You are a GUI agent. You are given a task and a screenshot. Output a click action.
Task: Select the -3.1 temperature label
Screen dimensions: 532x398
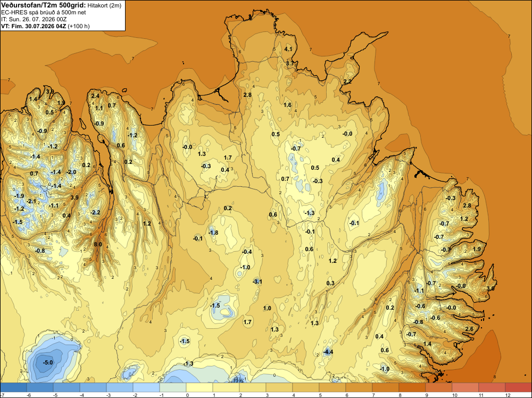click(257, 281)
